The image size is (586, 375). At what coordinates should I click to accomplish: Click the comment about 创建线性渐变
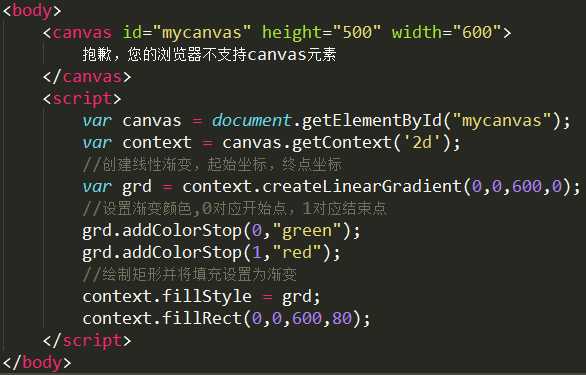tap(212, 165)
